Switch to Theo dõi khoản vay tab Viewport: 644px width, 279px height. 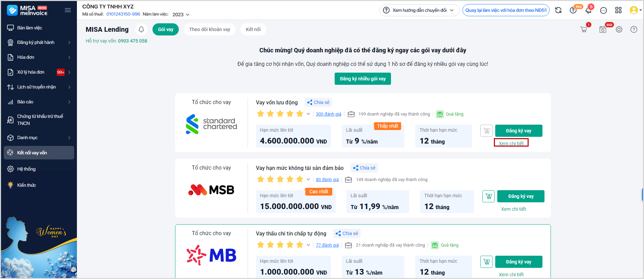point(209,29)
